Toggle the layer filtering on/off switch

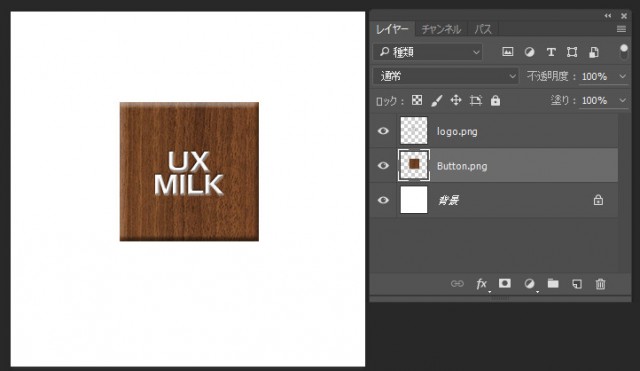click(x=623, y=51)
